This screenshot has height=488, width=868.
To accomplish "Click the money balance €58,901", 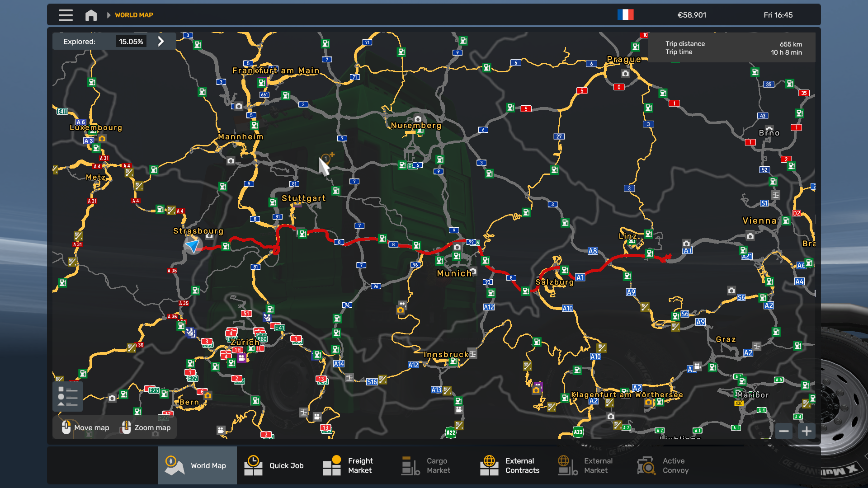I will pos(692,15).
